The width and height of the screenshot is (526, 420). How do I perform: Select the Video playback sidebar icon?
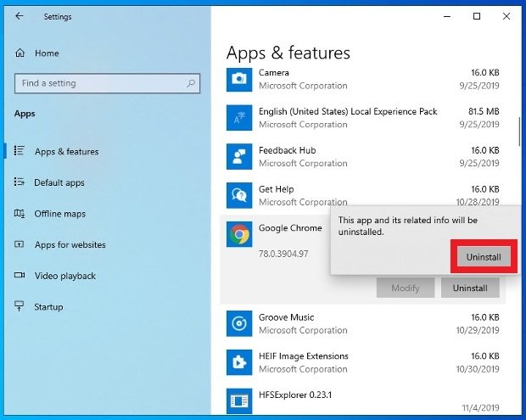point(20,276)
